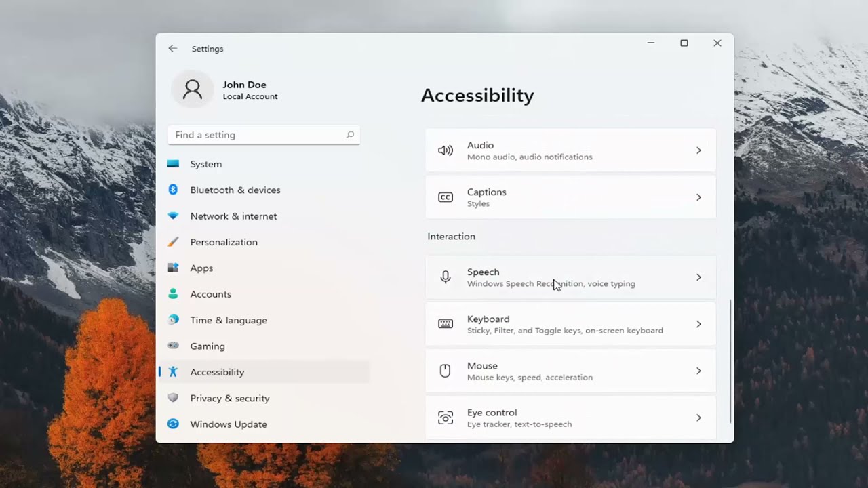
Task: Click the Accounts person icon
Action: click(173, 294)
